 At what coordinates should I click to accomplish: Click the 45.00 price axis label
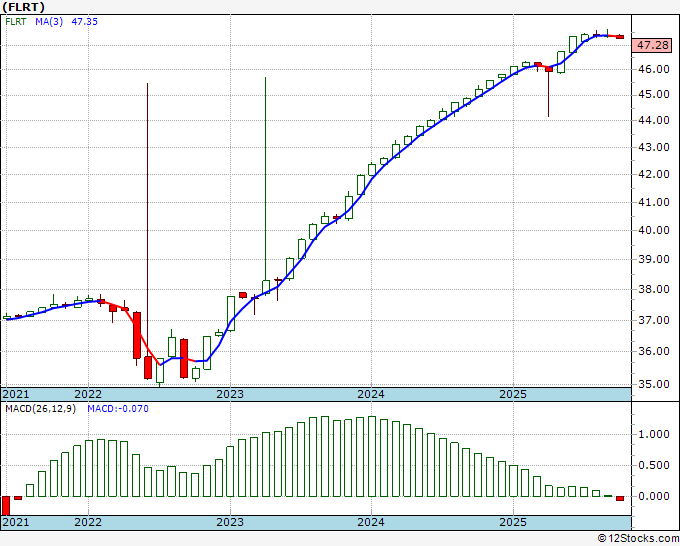654,95
